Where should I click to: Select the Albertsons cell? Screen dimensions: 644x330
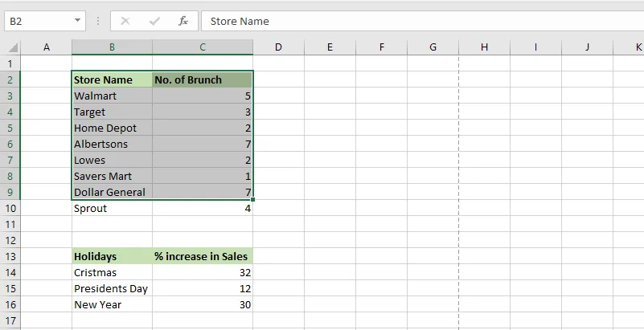112,144
